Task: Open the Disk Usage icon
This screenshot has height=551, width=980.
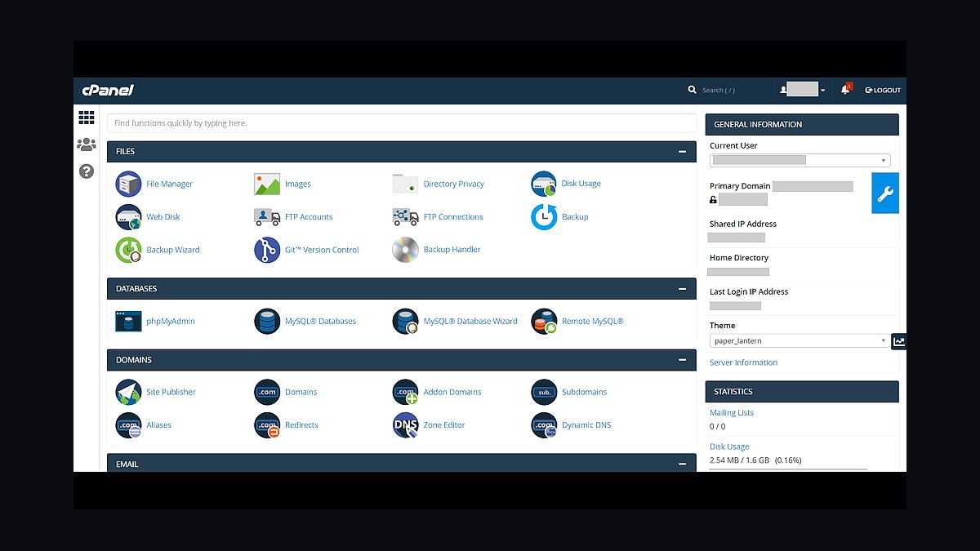Action: click(x=544, y=184)
